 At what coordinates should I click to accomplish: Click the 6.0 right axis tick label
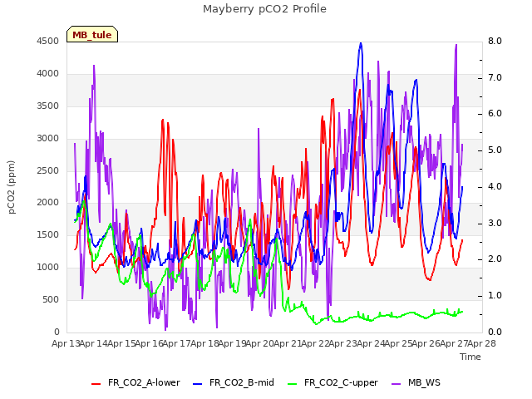click(x=495, y=114)
